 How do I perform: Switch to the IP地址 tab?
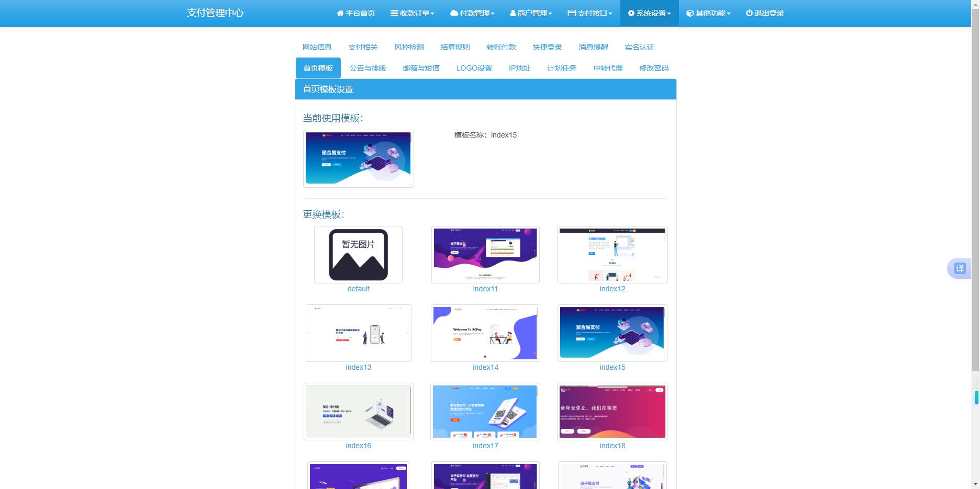click(520, 68)
